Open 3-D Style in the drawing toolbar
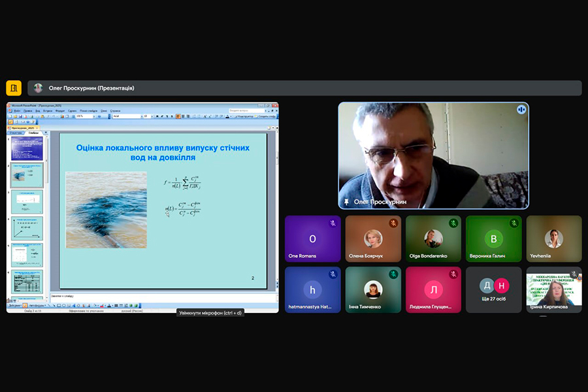588x392 pixels. coord(136,305)
